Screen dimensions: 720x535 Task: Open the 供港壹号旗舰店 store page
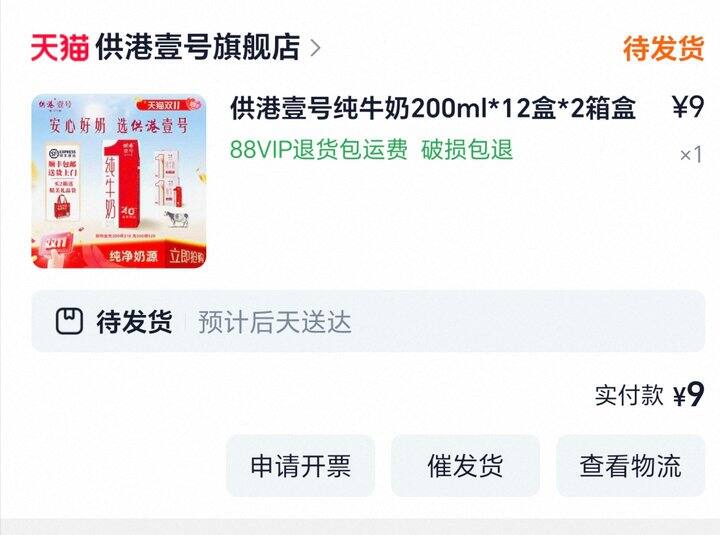[197, 47]
